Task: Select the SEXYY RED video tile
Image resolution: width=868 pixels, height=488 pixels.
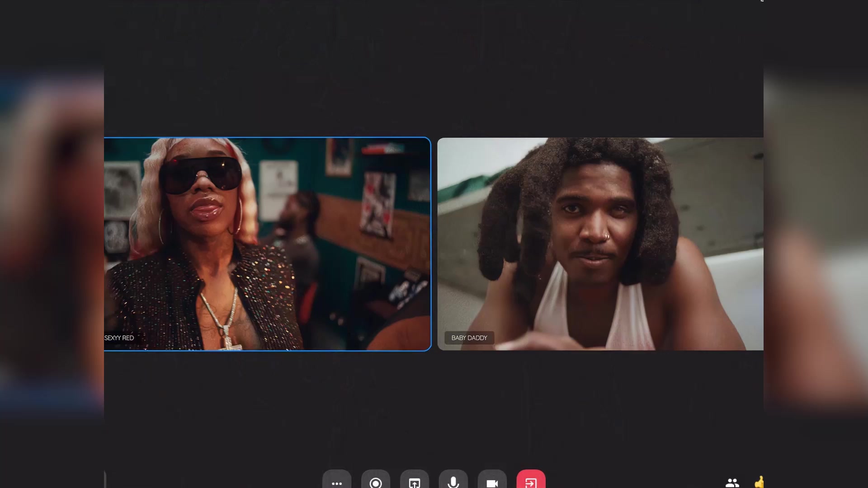Action: pyautogui.click(x=267, y=244)
